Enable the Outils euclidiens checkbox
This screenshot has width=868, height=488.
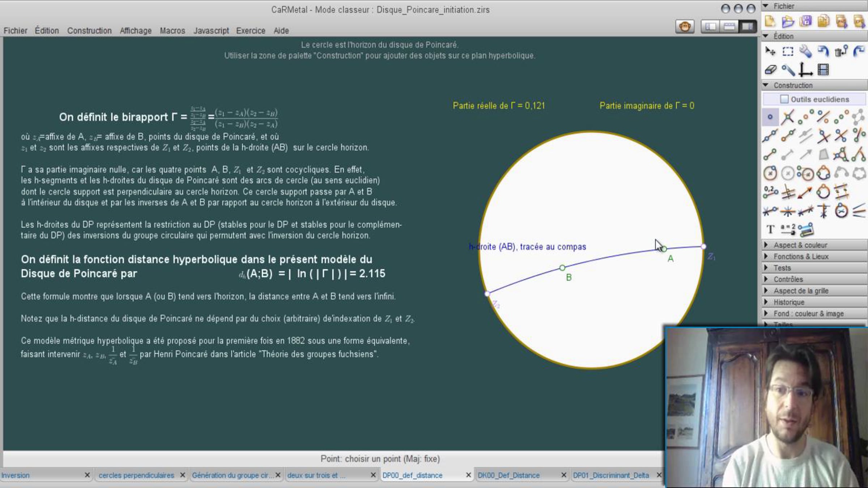point(784,99)
